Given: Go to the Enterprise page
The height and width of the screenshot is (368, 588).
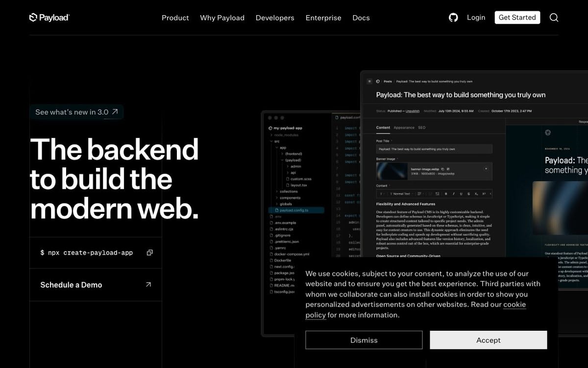Looking at the screenshot, I should point(323,18).
